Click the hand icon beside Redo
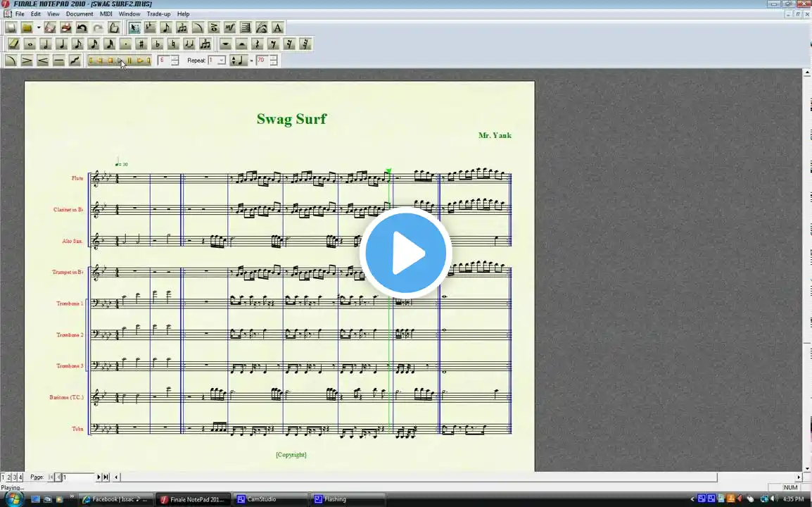The image size is (812, 507). [x=114, y=27]
